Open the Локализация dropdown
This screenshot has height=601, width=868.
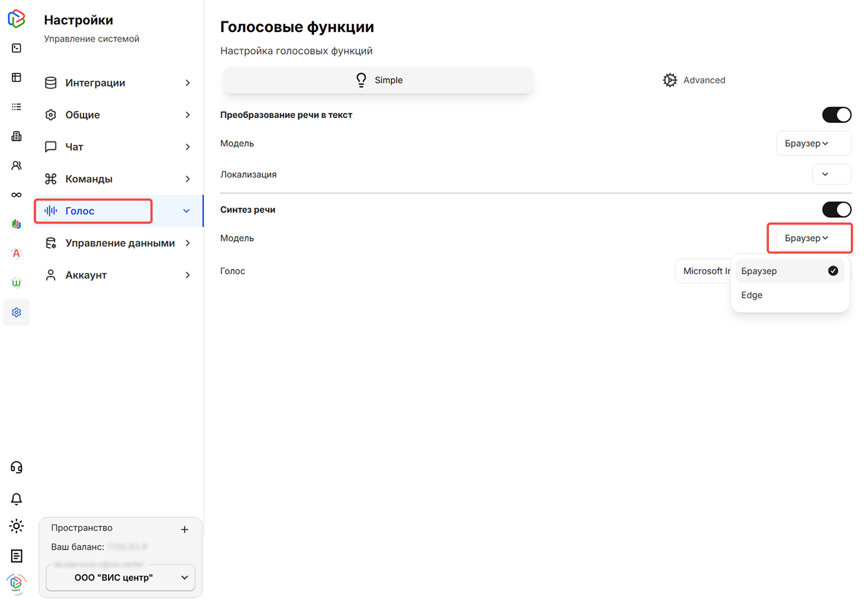(831, 174)
